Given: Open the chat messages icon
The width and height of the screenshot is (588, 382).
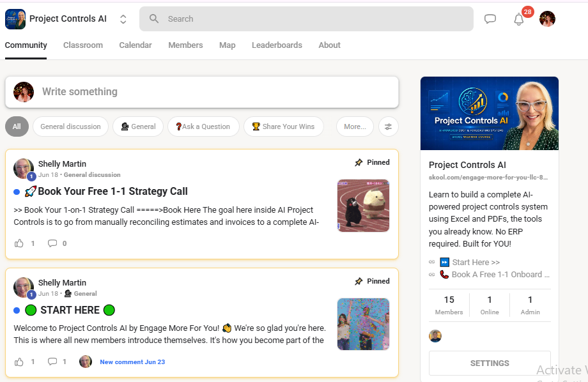Looking at the screenshot, I should pos(490,19).
